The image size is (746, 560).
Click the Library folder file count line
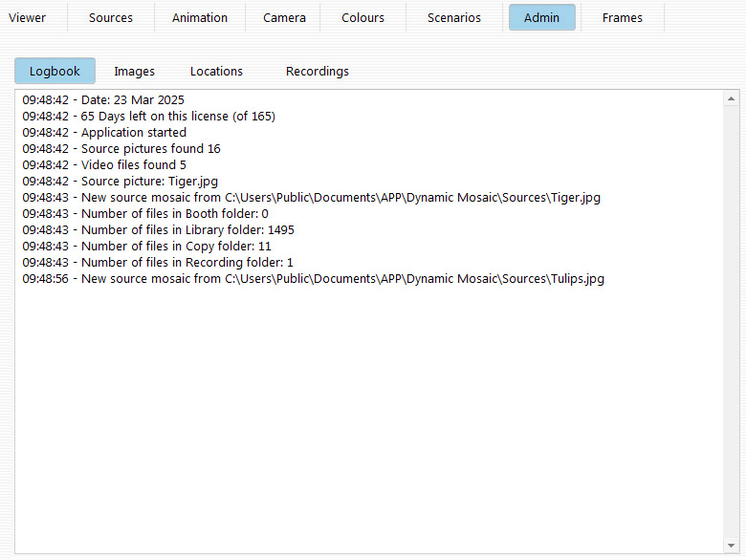pos(159,230)
